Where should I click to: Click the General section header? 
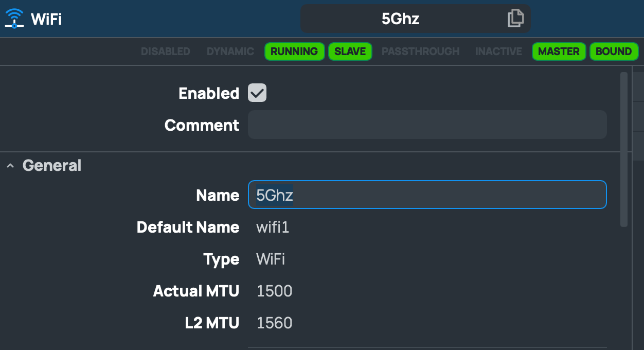pos(52,166)
